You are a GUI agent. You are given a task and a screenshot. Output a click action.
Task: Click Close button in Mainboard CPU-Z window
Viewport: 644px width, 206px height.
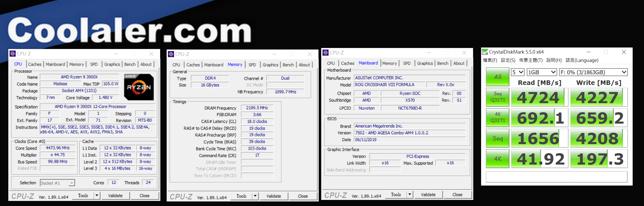click(457, 194)
